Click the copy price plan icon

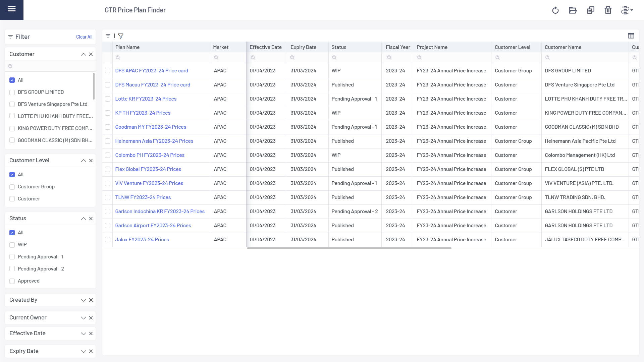[x=590, y=10]
